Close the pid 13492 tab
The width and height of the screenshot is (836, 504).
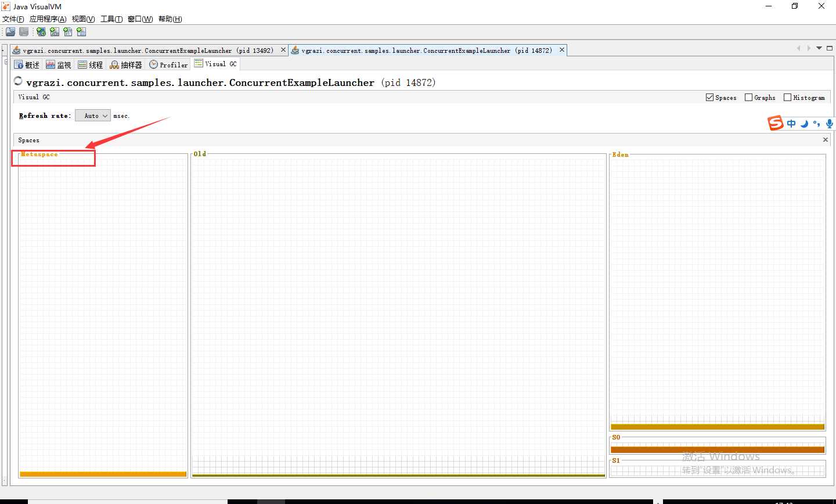(283, 50)
